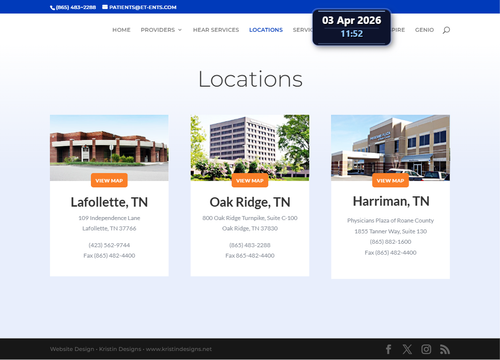500x360 pixels.
Task: Open the Genio menu item
Action: pos(424,30)
